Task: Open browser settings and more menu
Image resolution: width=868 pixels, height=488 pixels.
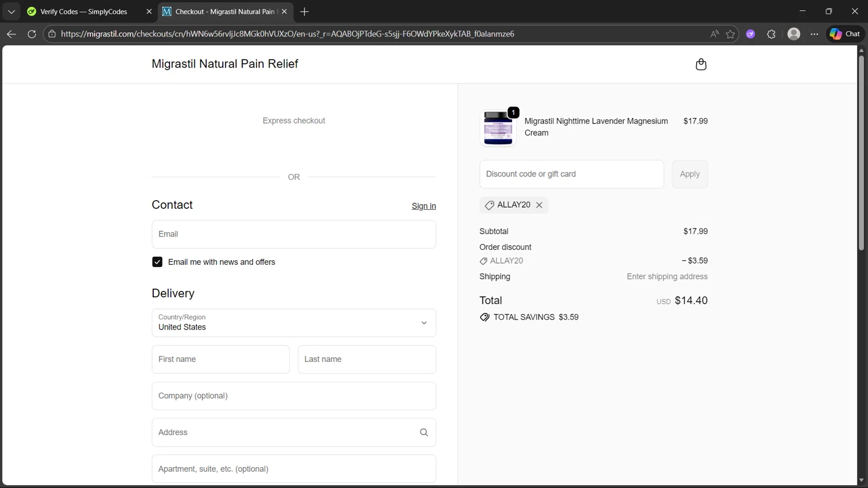Action: pyautogui.click(x=814, y=34)
